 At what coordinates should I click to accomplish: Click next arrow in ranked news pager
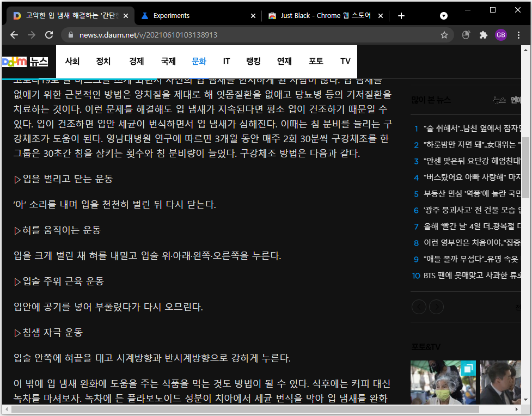click(436, 307)
